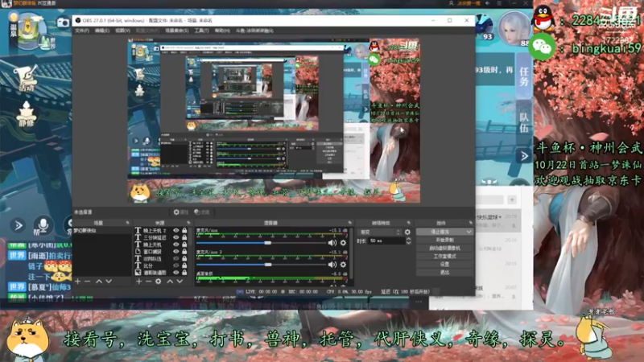This screenshot has width=644, height=362.
Task: Unlock the 窗口捕获 source
Action: (184, 252)
